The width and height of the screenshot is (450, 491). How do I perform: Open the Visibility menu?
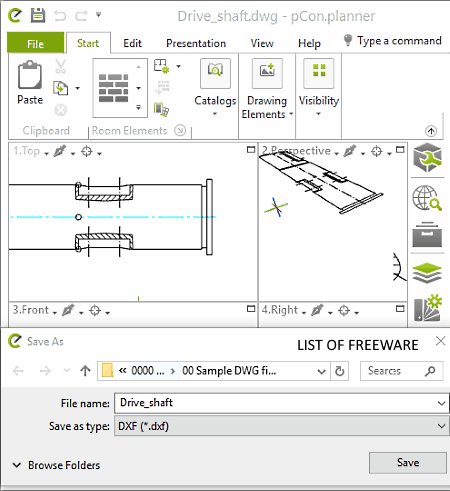pyautogui.click(x=319, y=87)
